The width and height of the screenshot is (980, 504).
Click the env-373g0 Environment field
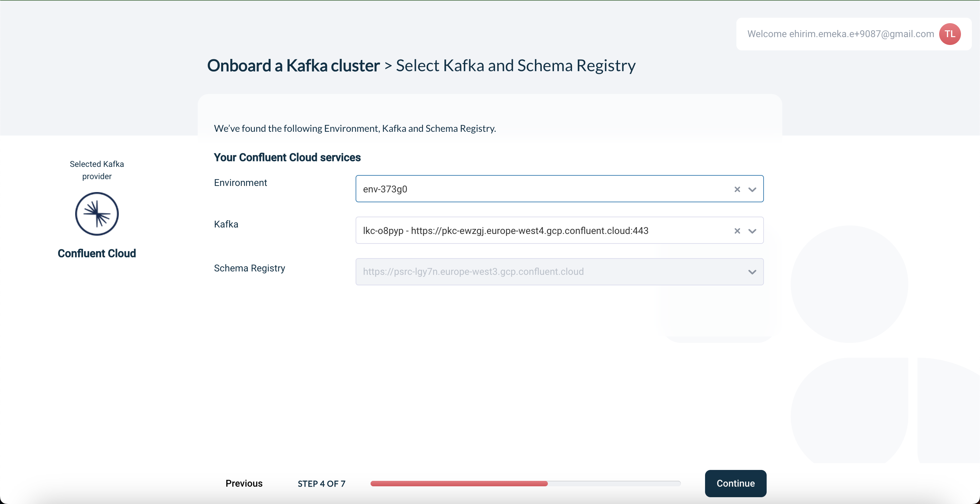pyautogui.click(x=559, y=189)
